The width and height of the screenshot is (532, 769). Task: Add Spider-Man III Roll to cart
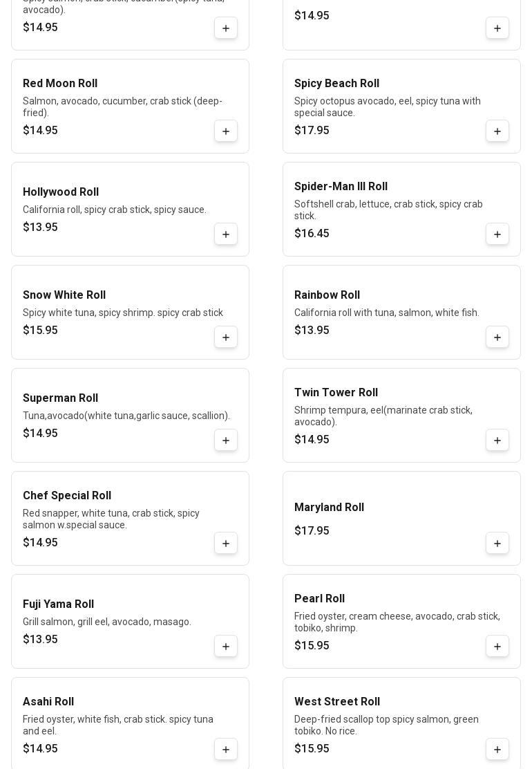pos(497,234)
